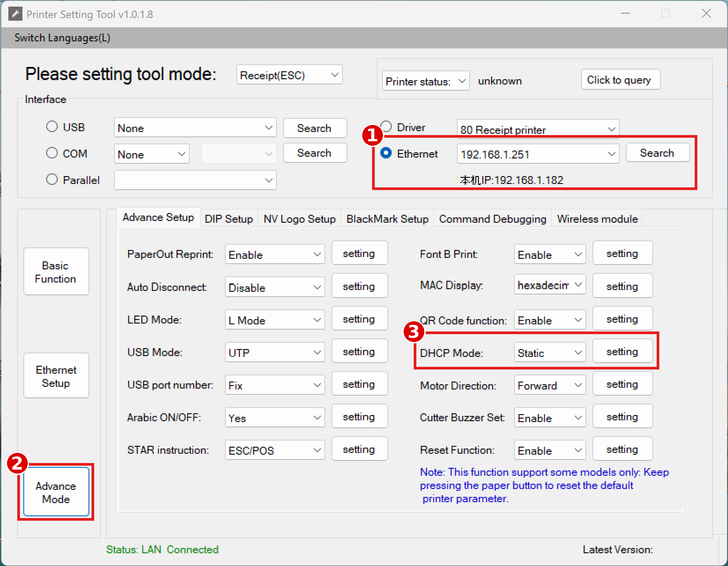Apply the PaperOut Reprint setting button
The width and height of the screenshot is (728, 566).
[360, 253]
